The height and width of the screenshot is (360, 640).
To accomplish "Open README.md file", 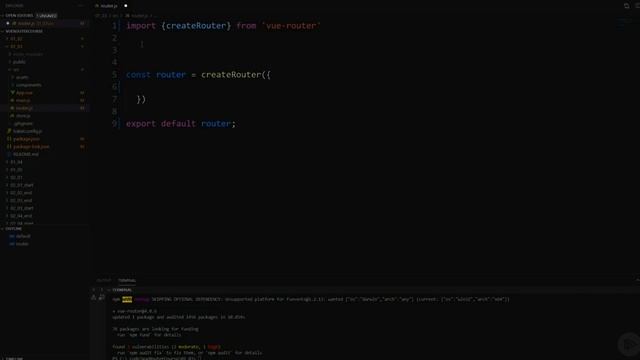I will click(x=26, y=154).
